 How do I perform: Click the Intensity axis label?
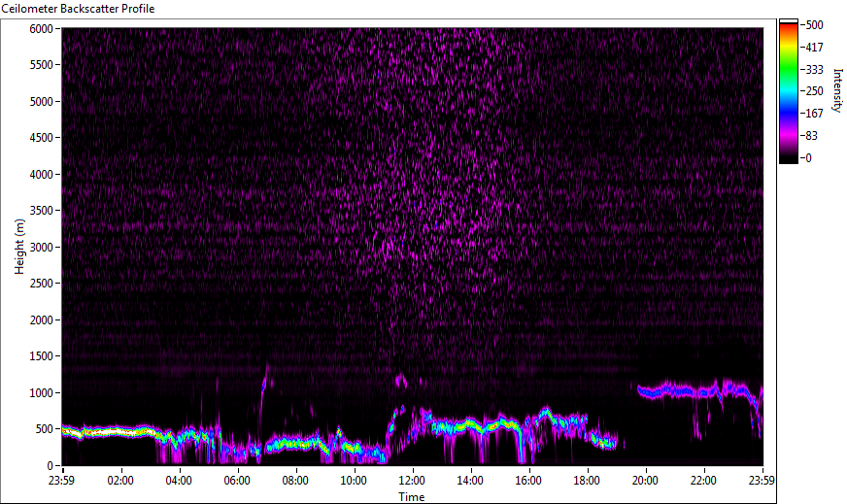(838, 90)
